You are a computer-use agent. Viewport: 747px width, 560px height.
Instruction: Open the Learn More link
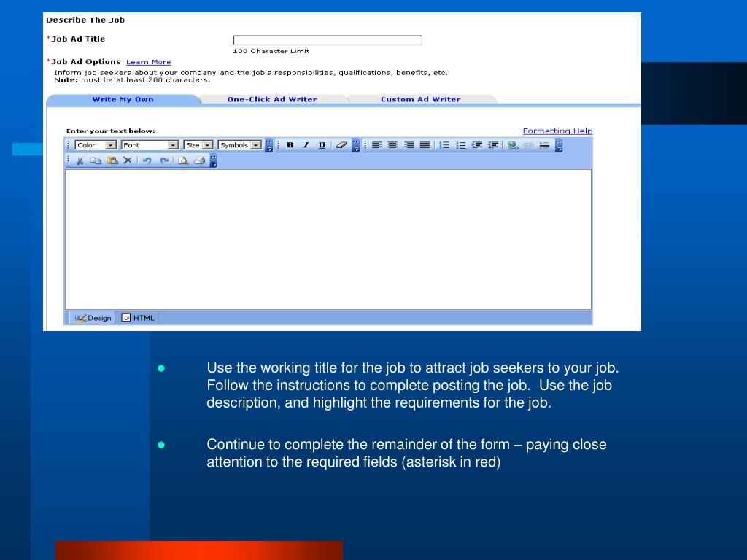(x=149, y=63)
